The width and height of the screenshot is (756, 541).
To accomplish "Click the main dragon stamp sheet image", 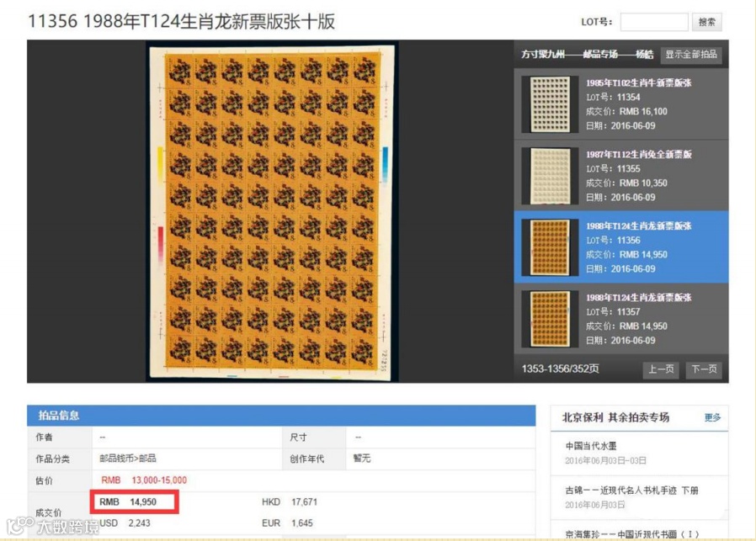I will [272, 212].
